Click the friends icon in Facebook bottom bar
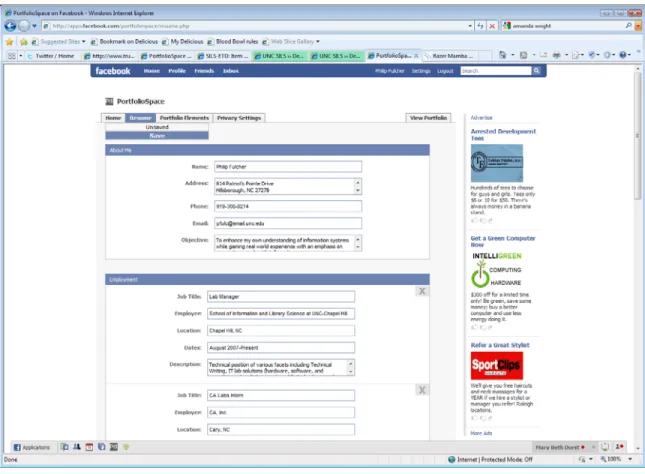Viewport: 645px width, 474px height. coord(77,447)
